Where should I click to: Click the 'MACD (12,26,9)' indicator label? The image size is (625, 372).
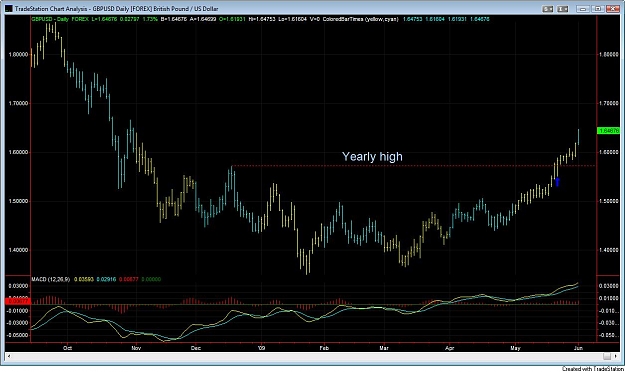click(x=51, y=279)
